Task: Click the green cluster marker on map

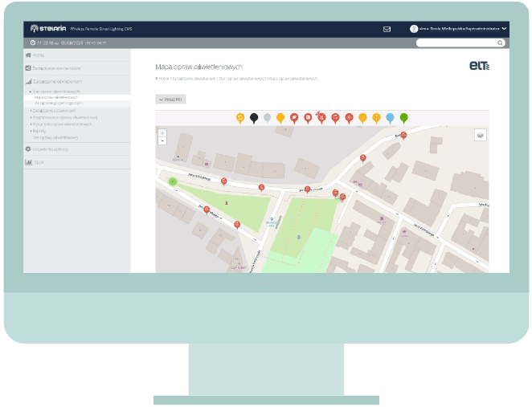Action: (172, 181)
